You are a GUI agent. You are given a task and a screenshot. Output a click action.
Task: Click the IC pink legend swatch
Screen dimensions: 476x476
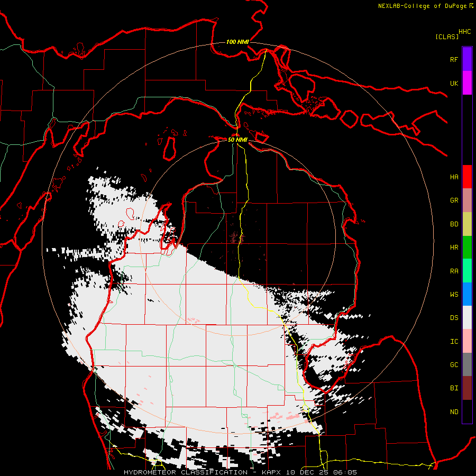point(467,341)
